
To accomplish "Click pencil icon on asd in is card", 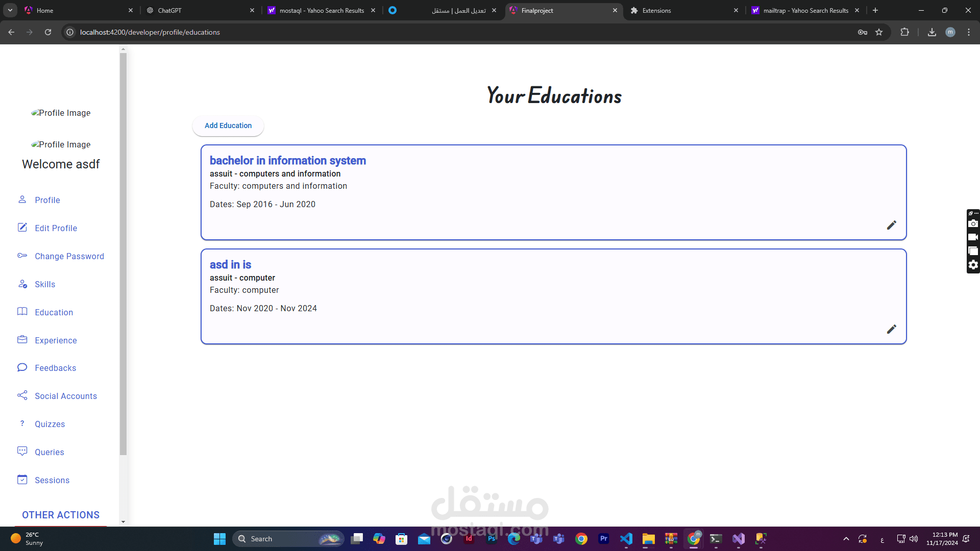I will pyautogui.click(x=891, y=329).
